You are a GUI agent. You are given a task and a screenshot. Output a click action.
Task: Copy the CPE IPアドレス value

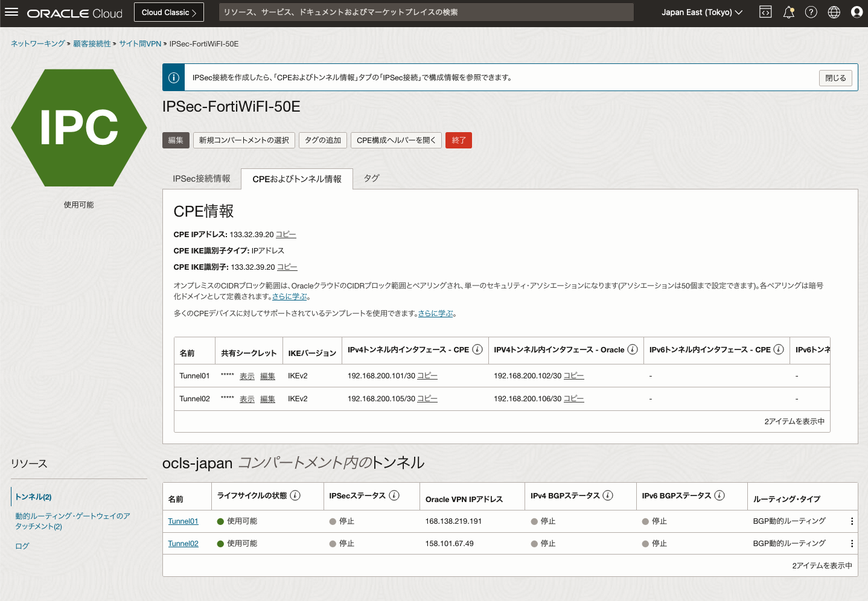pyautogui.click(x=286, y=235)
